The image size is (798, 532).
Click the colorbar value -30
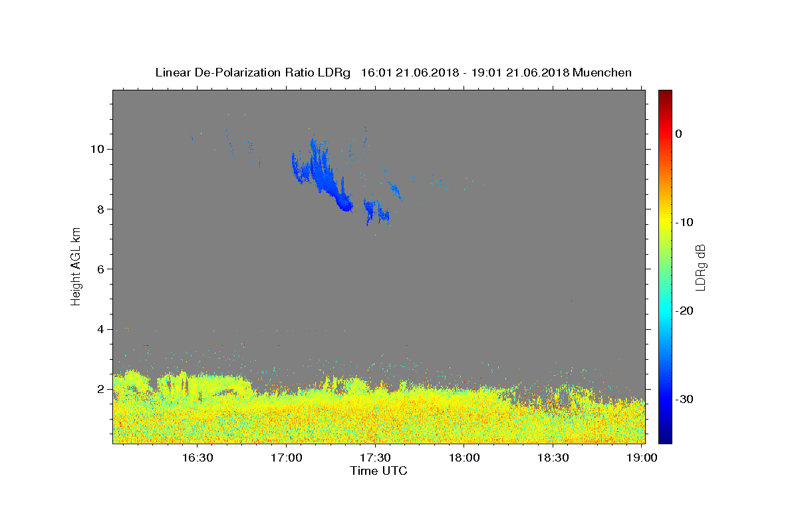coord(684,399)
